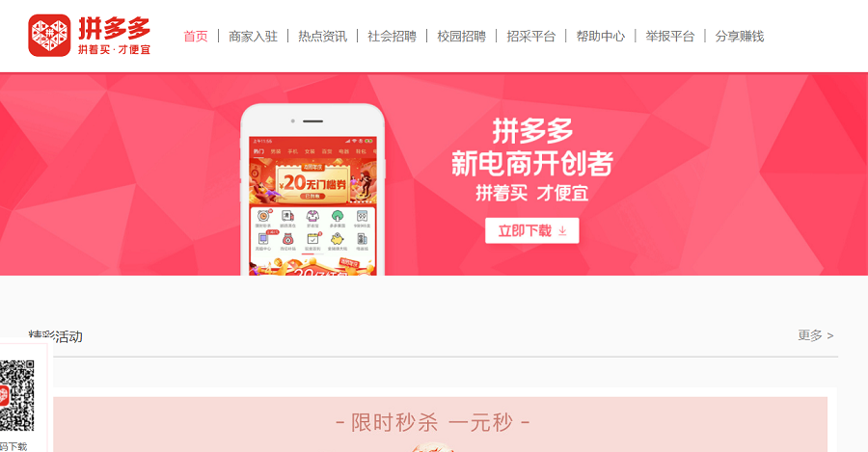Screen dimensions: 868x452
Task: Open the 首页 navigation tab
Action: coord(196,37)
